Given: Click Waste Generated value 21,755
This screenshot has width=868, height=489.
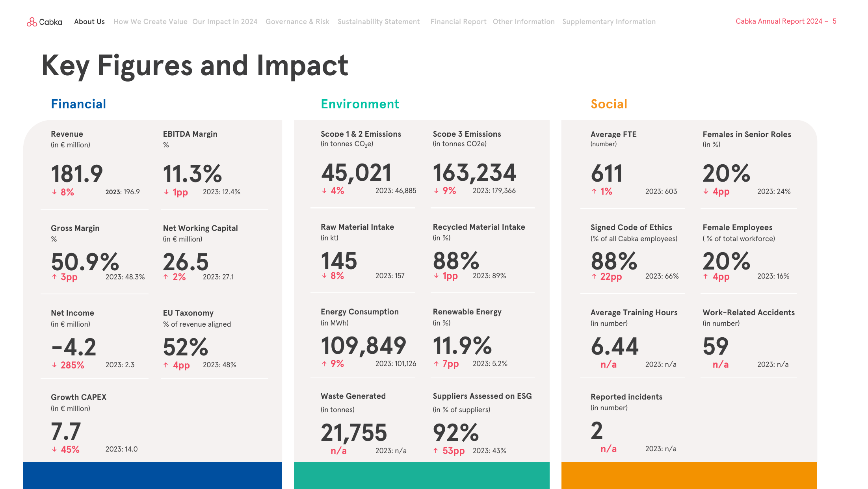Looking at the screenshot, I should click(354, 433).
